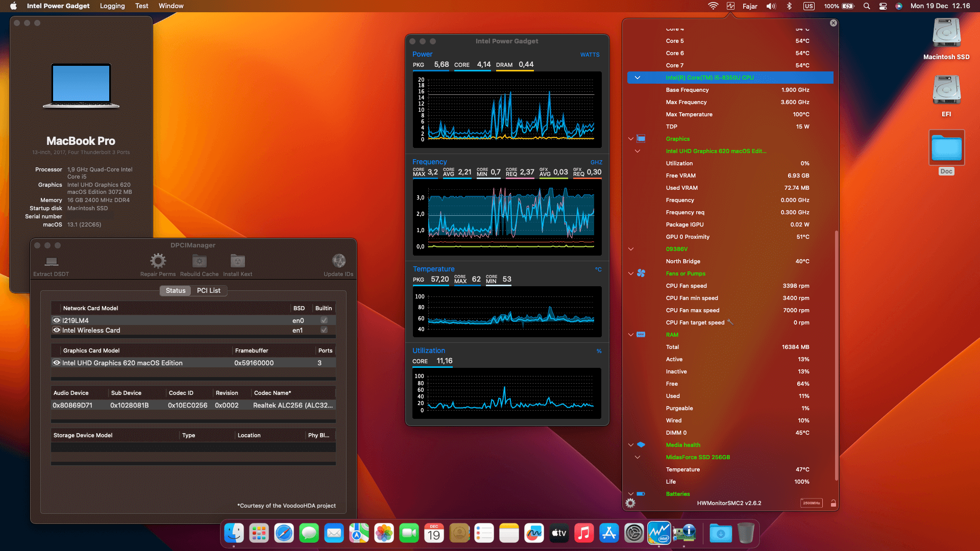The image size is (980, 551).
Task: Collapse the RAM section
Action: (631, 335)
